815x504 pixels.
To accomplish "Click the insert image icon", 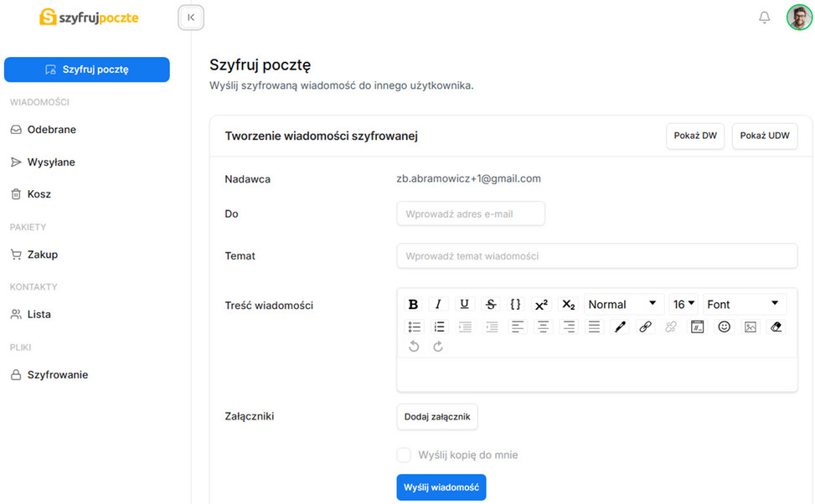I will coord(750,327).
